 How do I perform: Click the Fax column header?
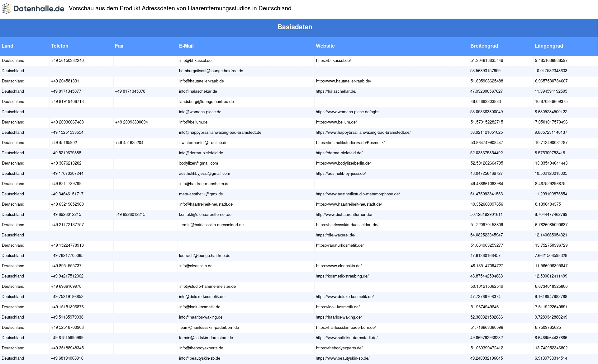[x=119, y=46]
